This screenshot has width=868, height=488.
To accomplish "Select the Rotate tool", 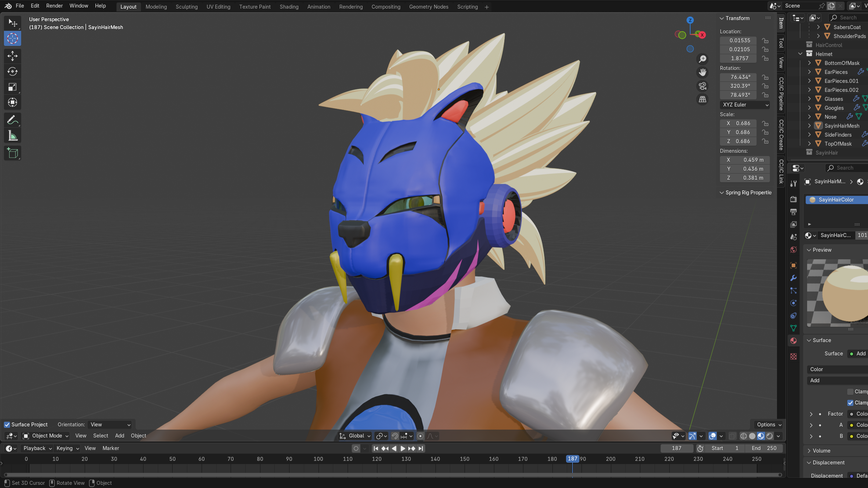I will pos(12,71).
